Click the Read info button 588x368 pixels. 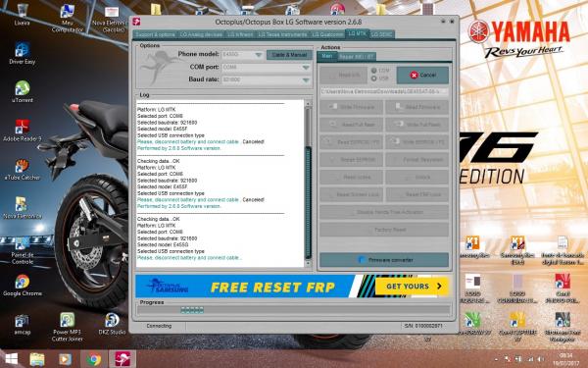point(345,76)
